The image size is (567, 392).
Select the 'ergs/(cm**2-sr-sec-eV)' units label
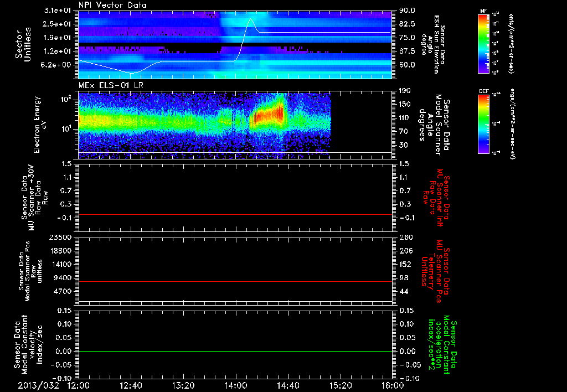512,124
